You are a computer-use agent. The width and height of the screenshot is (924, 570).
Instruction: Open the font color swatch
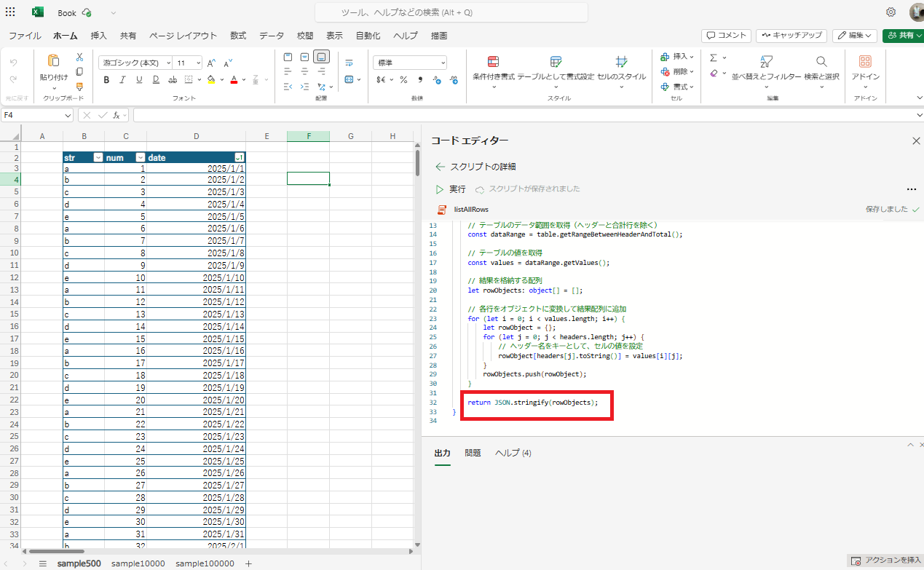click(x=234, y=79)
